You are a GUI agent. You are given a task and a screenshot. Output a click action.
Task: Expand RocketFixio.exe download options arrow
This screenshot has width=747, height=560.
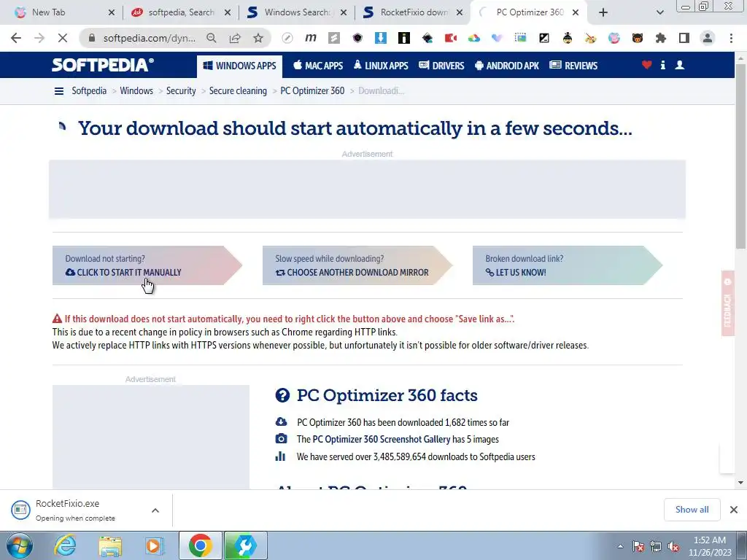click(155, 510)
